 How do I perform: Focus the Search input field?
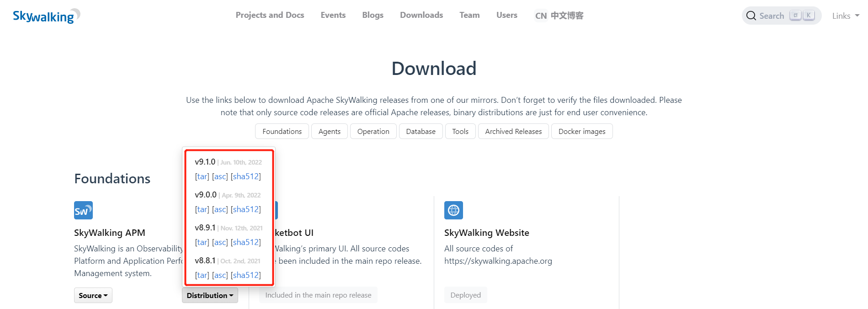(772, 16)
